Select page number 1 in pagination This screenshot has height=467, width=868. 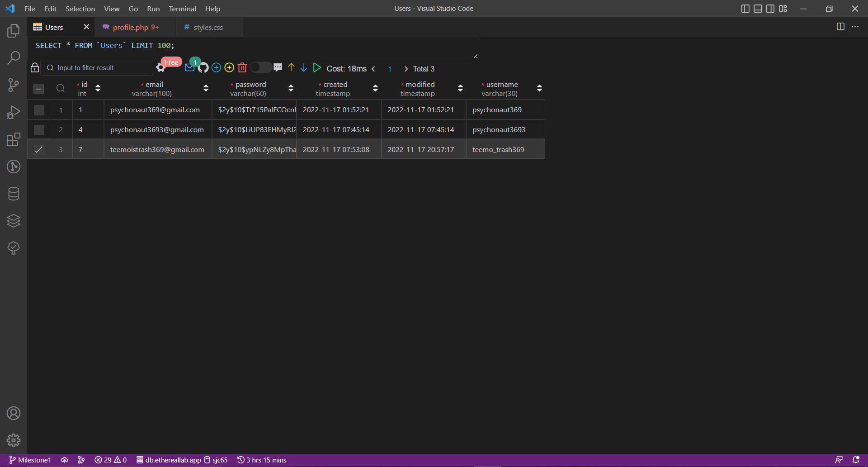click(390, 69)
